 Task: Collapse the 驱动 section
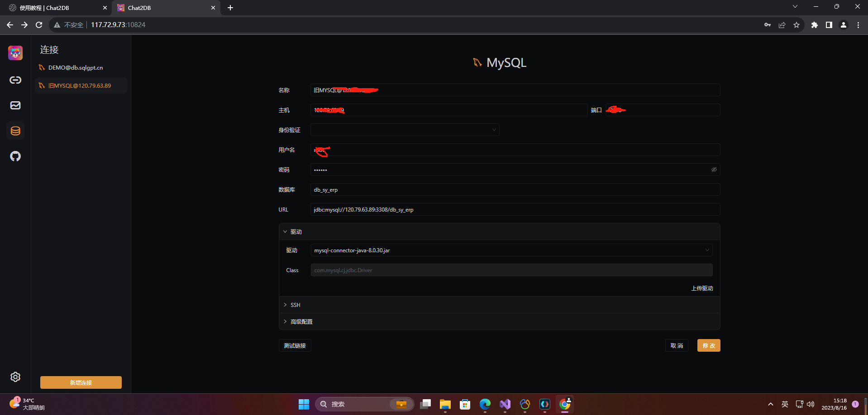500,231
